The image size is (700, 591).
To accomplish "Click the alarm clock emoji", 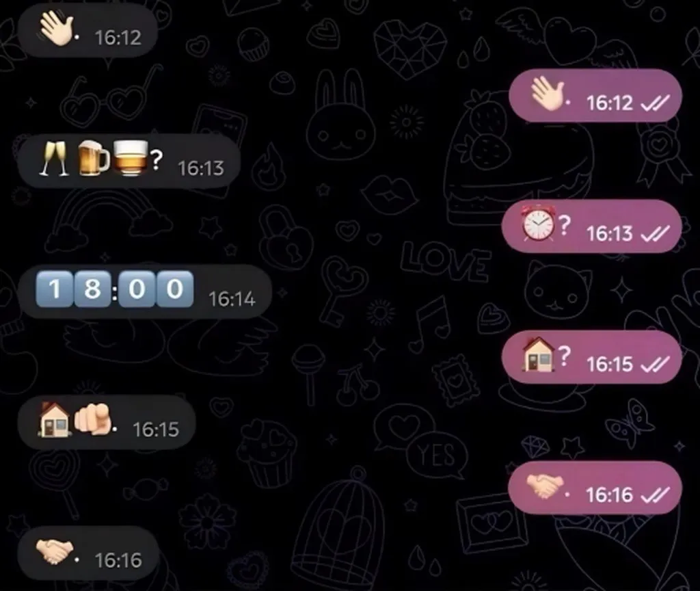I will point(539,224).
